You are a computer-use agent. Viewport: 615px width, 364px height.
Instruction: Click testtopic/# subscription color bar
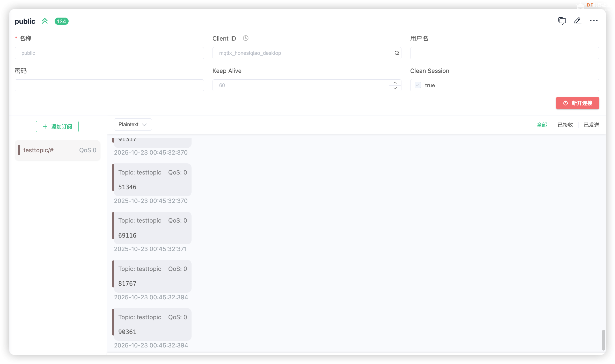point(19,150)
